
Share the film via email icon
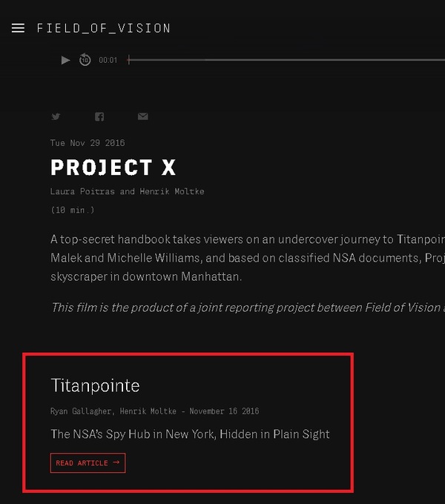pos(142,116)
